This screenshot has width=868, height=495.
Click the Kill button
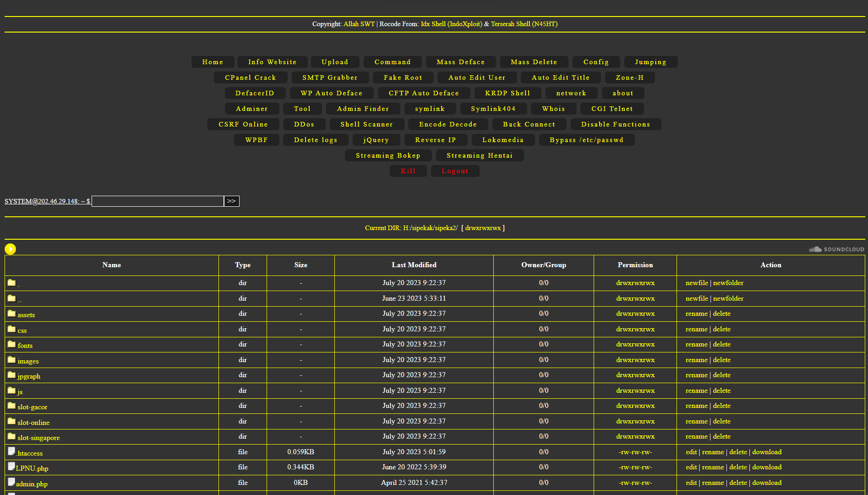point(408,171)
